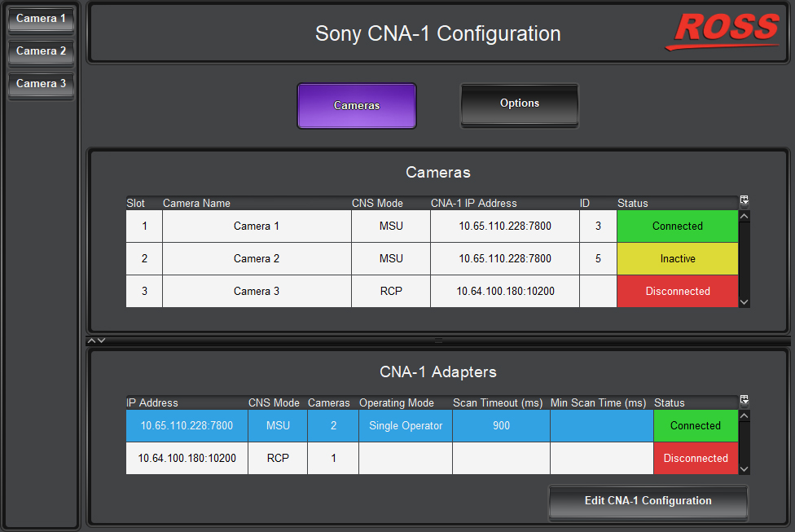Screen dimensions: 795x532
Task: Click the CNA-1 Adapters table scroll-down arrow
Action: [x=744, y=468]
